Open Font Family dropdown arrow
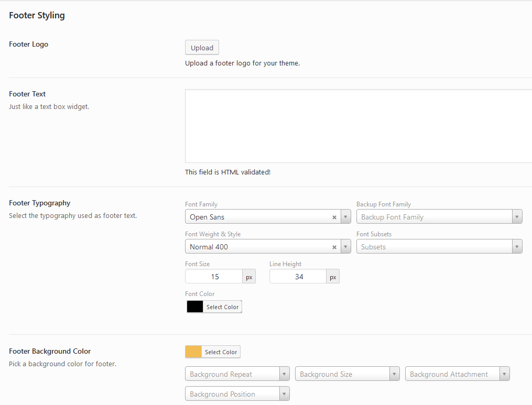532x405 pixels. pyautogui.click(x=346, y=217)
